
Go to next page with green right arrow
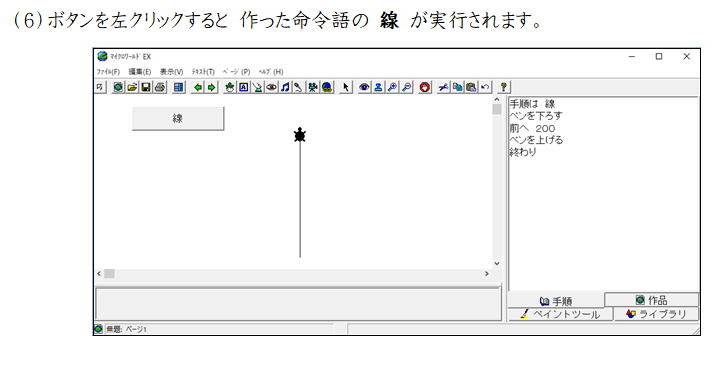[x=212, y=87]
